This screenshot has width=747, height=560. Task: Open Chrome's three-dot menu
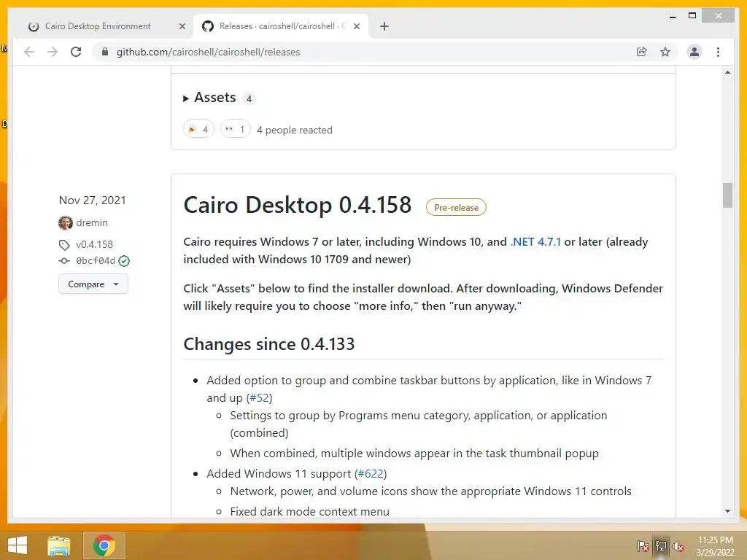point(718,52)
